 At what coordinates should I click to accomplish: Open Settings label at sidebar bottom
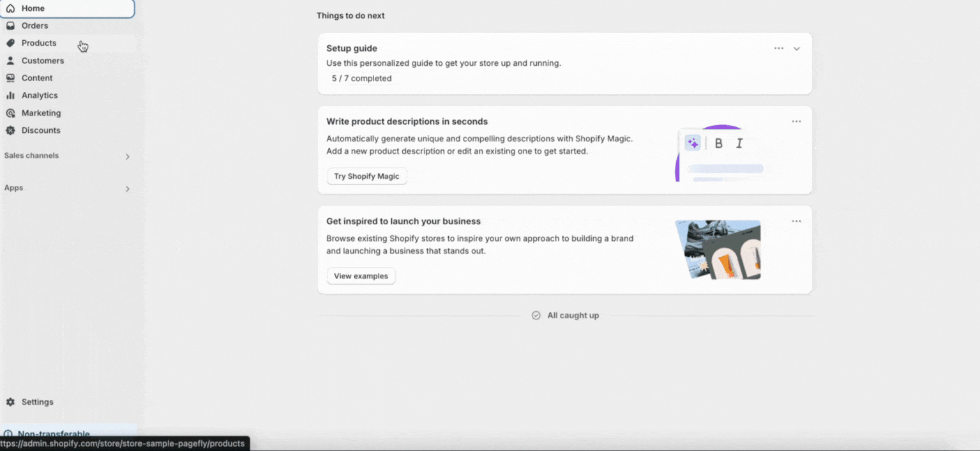[38, 402]
